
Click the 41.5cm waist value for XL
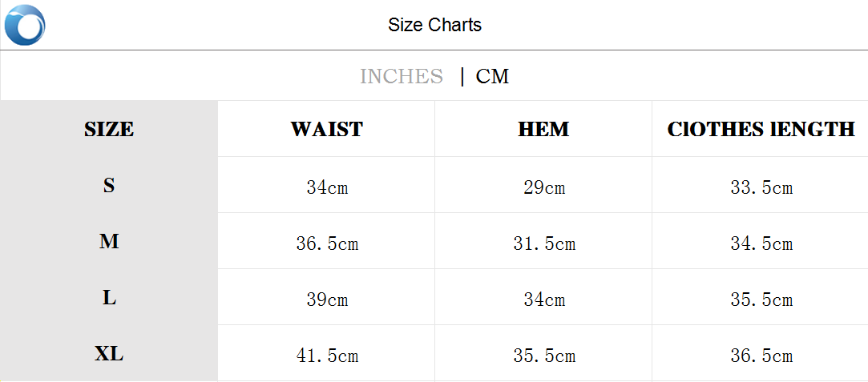point(327,356)
